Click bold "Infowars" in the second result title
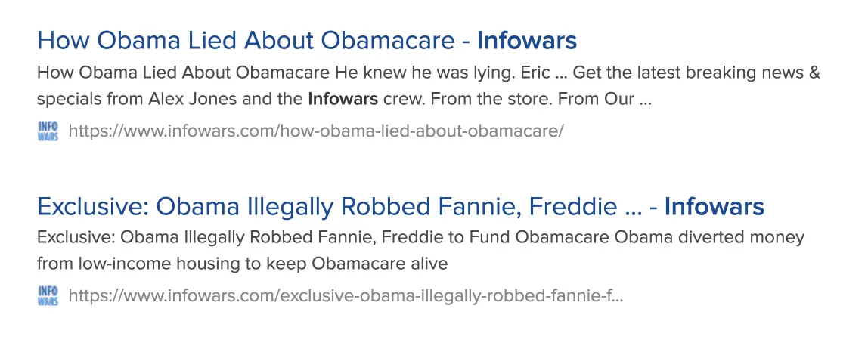 point(714,206)
